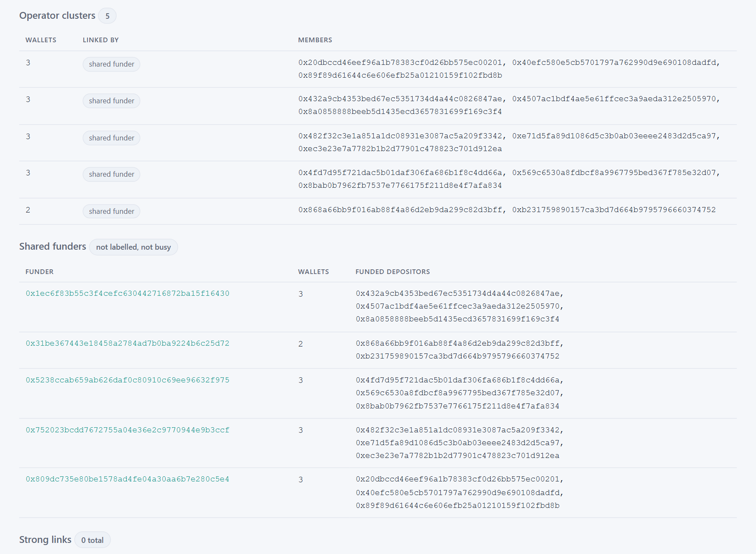The width and height of the screenshot is (756, 554).
Task: Select funded depositor 0x868a66bb9f016ab88f4a86d2eb9da299c82d3bff
Action: [457, 344]
